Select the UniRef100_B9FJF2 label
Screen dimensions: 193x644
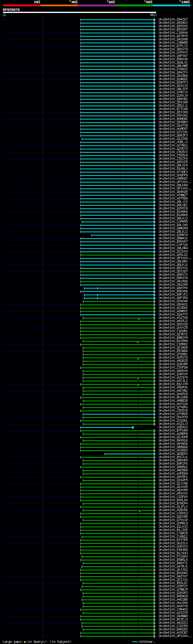(173, 294)
